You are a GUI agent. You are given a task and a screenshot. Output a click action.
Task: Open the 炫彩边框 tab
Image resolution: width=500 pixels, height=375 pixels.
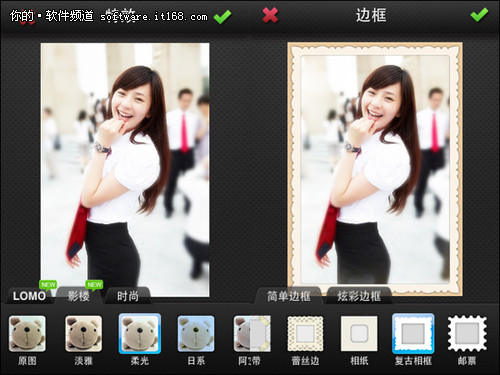pyautogui.click(x=359, y=296)
